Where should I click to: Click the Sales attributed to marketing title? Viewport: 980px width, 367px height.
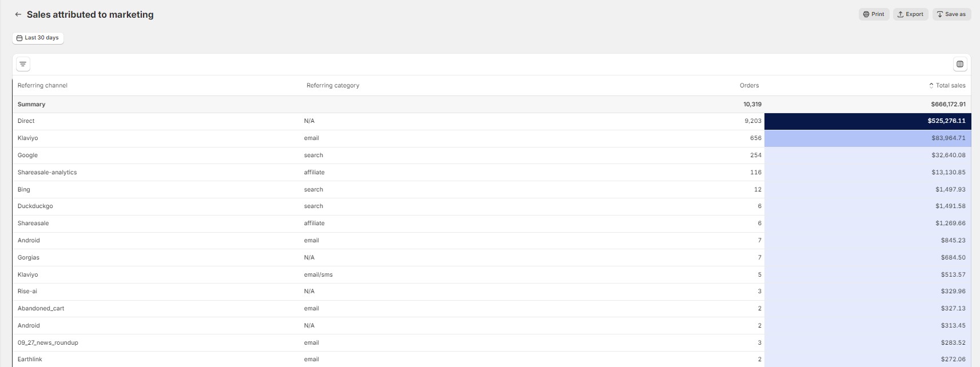[90, 14]
